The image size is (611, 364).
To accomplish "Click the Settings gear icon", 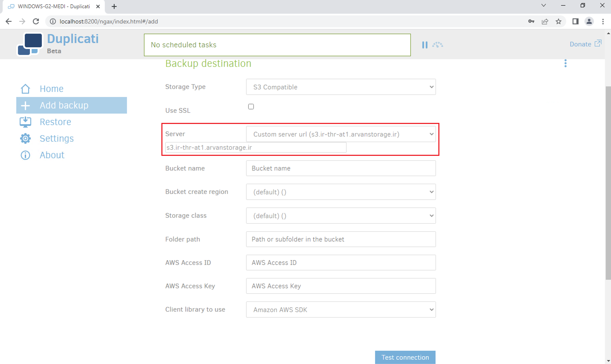I will [25, 139].
